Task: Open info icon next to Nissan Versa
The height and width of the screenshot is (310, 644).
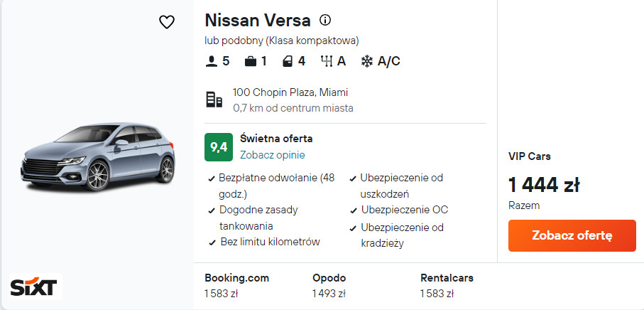Action: point(325,20)
